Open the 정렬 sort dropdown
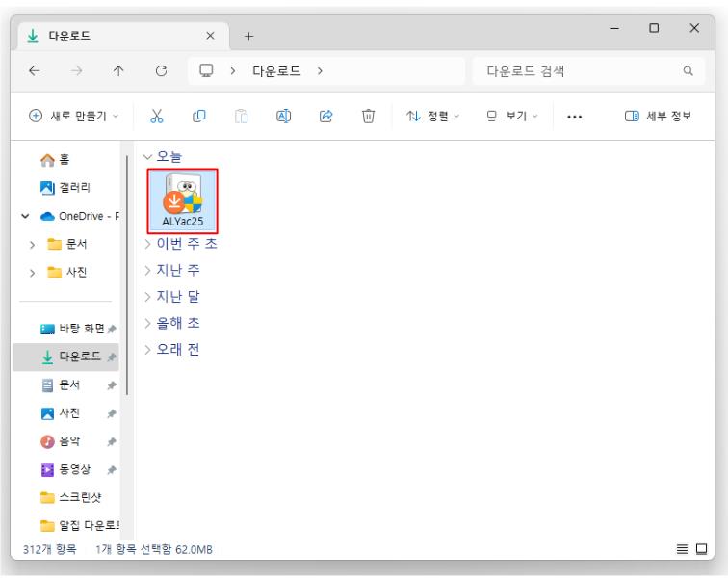 click(x=432, y=116)
